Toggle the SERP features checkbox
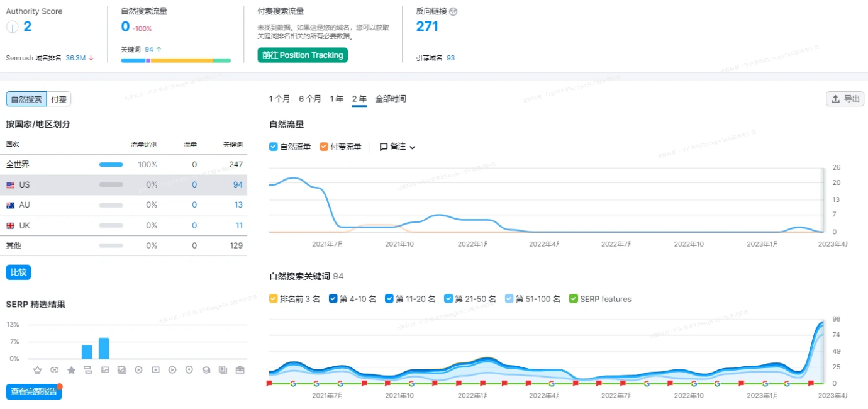The width and height of the screenshot is (868, 409). 573,299
